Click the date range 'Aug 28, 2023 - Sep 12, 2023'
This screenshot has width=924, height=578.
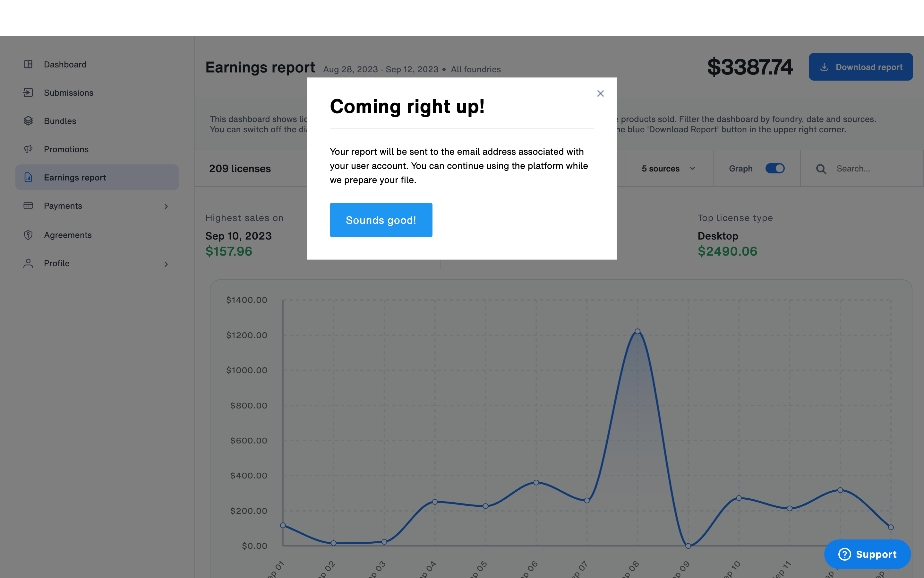click(381, 69)
